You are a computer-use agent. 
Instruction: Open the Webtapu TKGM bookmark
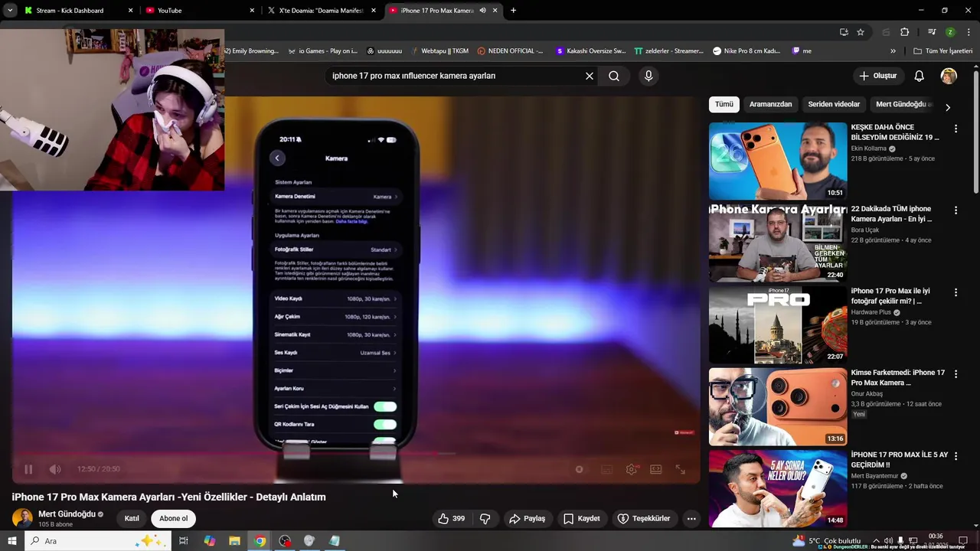[x=439, y=51]
